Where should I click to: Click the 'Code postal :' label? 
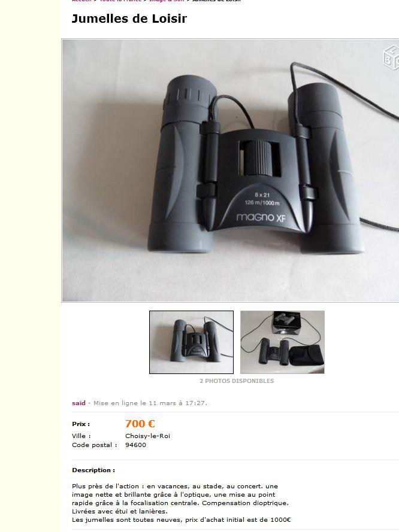click(95, 445)
